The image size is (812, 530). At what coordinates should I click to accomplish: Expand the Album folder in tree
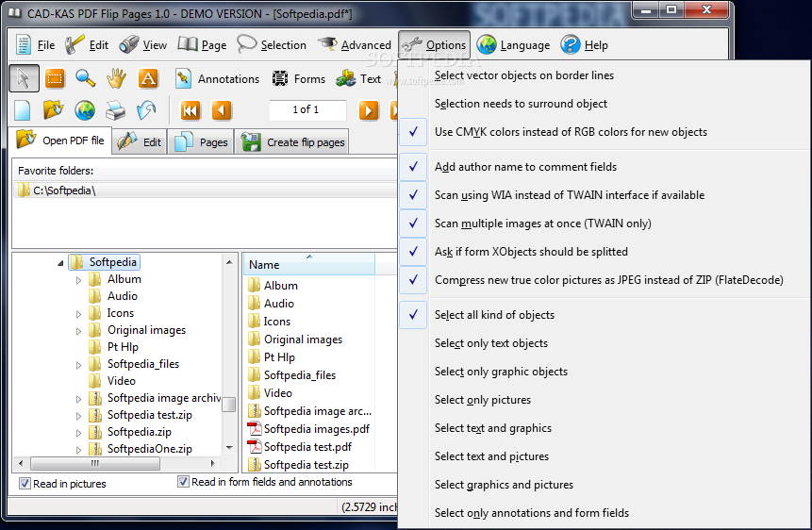78,280
